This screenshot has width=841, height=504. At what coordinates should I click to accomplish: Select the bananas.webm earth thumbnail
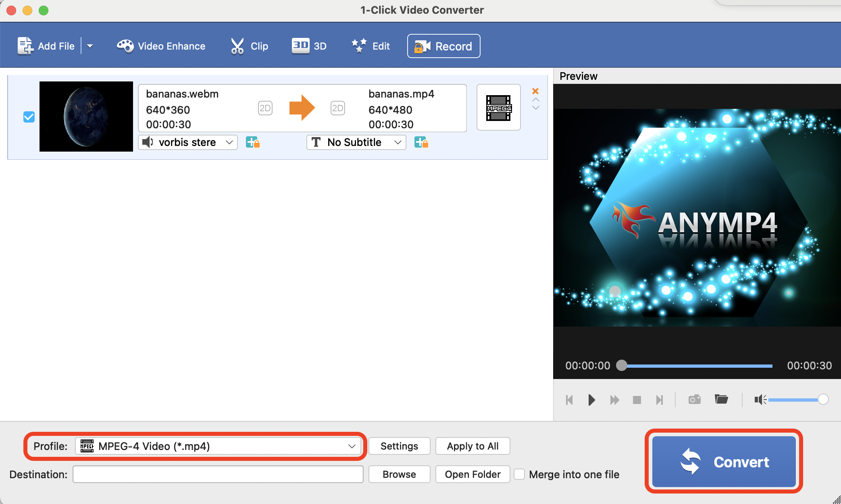click(x=86, y=117)
